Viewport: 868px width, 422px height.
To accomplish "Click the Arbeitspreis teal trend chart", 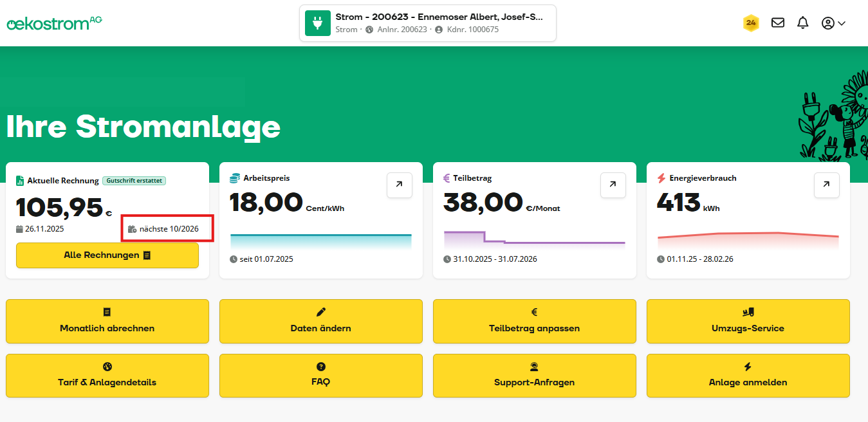I will pos(321,241).
